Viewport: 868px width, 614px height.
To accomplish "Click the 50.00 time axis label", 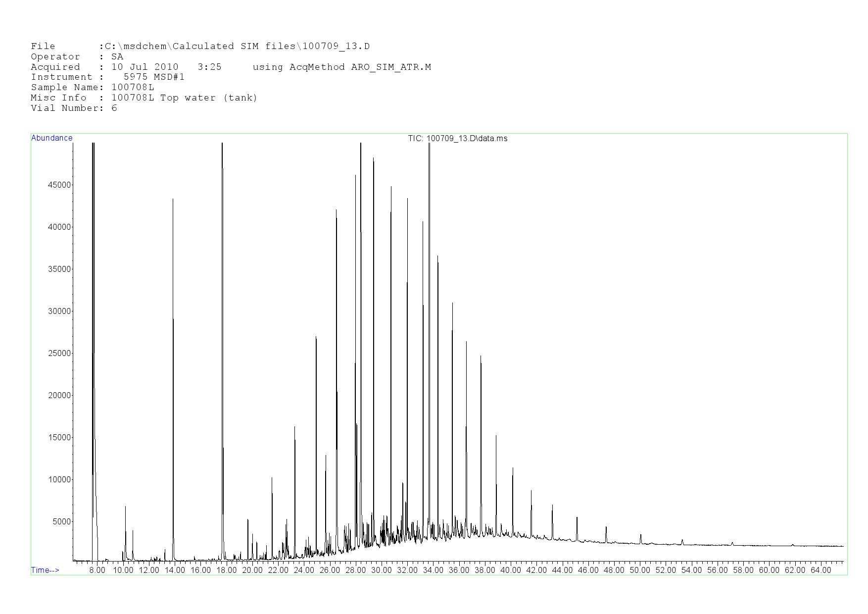I will [639, 570].
